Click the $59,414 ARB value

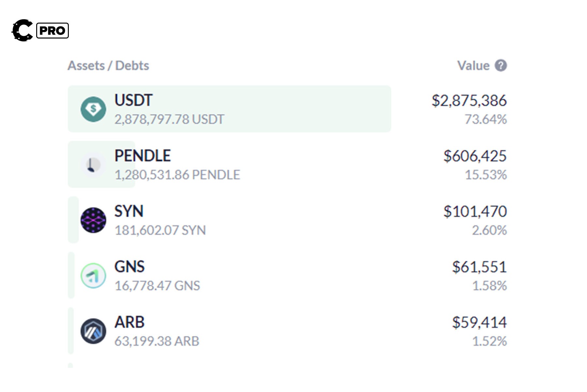point(479,322)
